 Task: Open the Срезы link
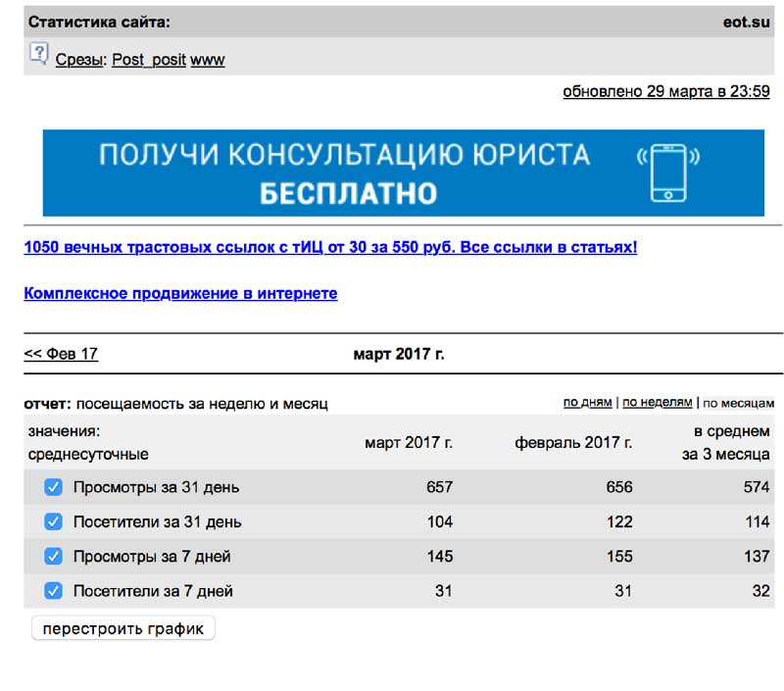click(78, 60)
